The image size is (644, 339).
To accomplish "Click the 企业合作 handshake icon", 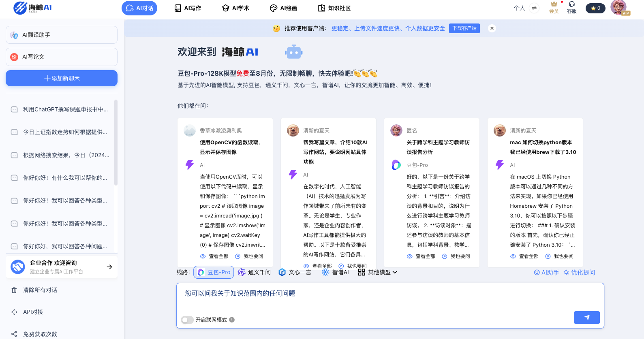I will pos(18,267).
